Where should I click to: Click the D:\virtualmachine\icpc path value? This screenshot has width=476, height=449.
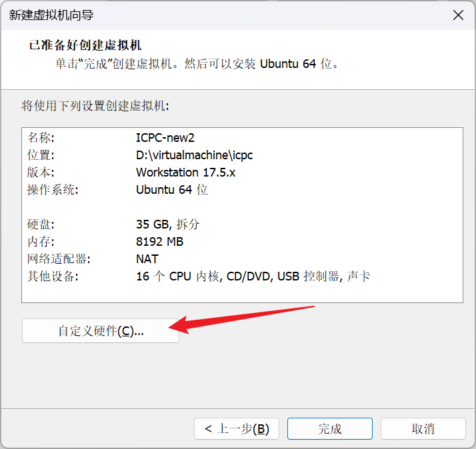(x=194, y=155)
